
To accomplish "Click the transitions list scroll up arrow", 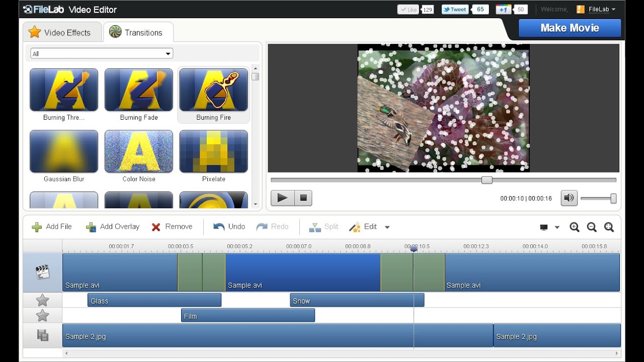I will 256,68.
